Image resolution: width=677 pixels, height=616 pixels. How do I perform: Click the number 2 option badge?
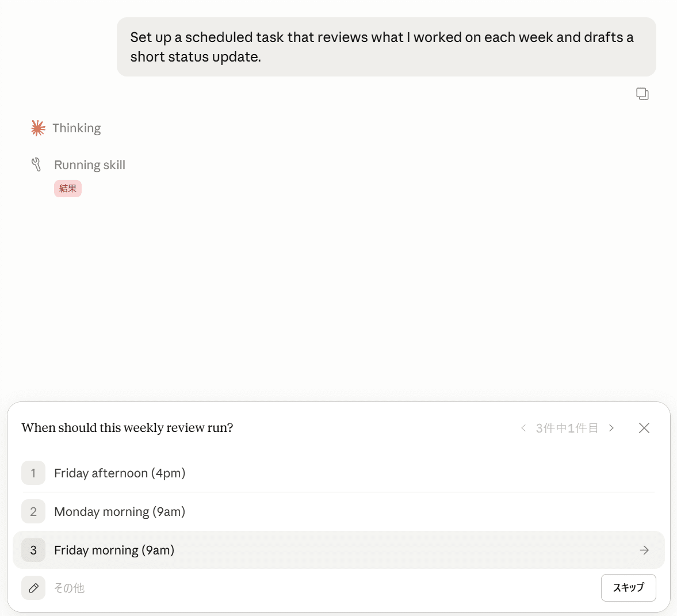(33, 511)
